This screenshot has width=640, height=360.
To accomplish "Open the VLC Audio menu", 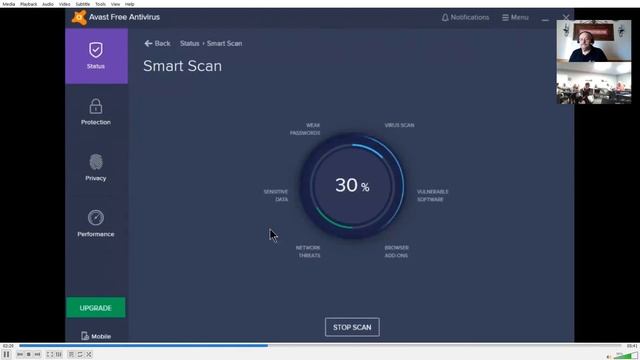I will point(48,4).
